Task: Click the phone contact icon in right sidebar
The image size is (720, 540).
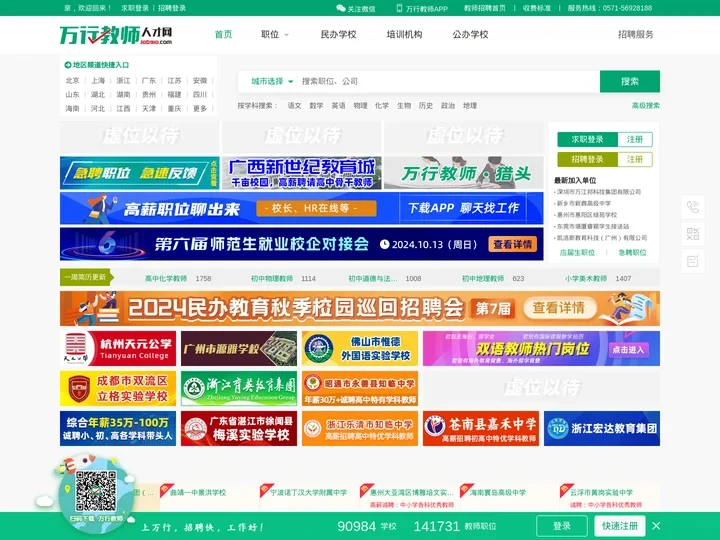Action: click(692, 207)
